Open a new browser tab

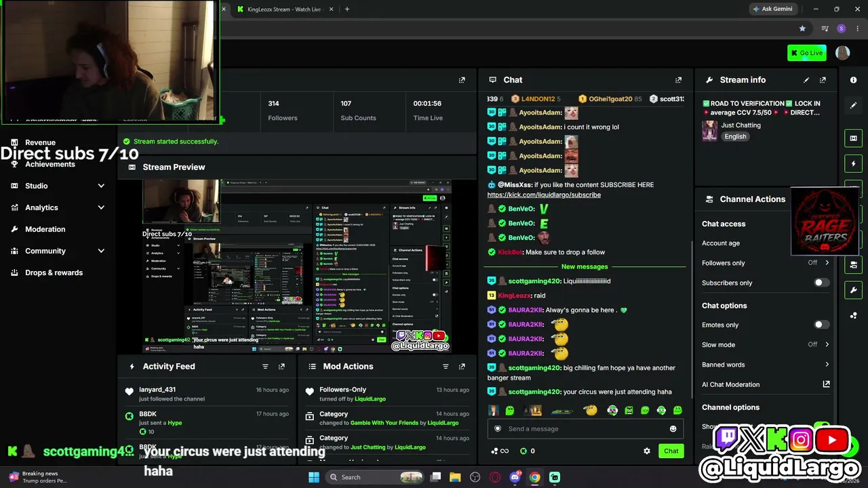pos(347,9)
